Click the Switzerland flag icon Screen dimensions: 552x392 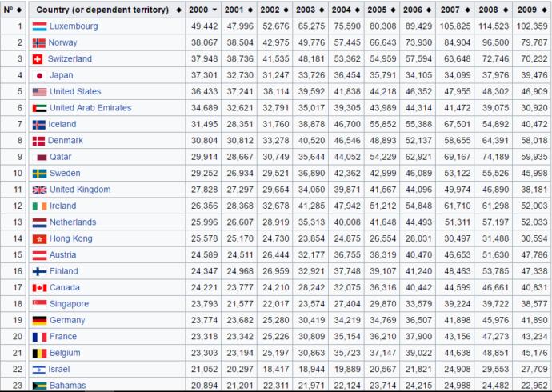[38, 59]
